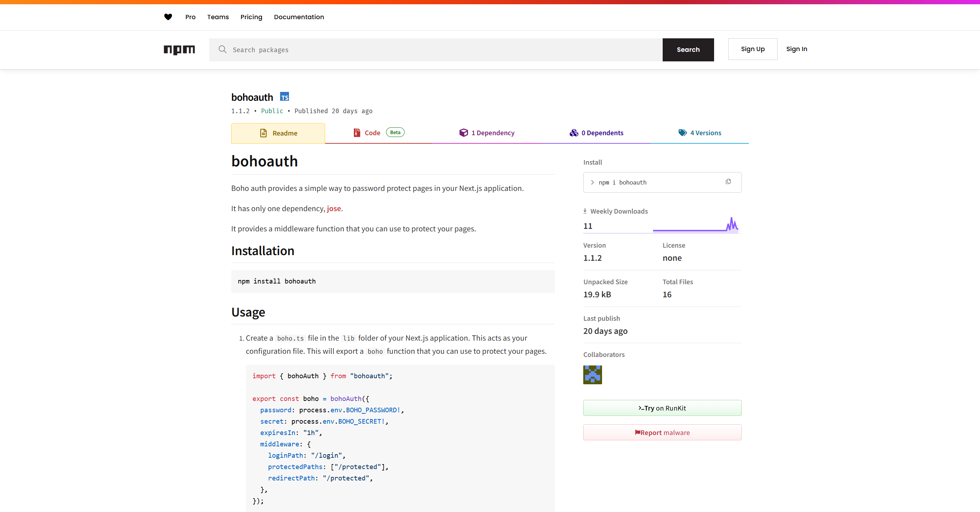Click the version value 1.1.2 in sidebar
The width and height of the screenshot is (980, 512).
[x=592, y=258]
